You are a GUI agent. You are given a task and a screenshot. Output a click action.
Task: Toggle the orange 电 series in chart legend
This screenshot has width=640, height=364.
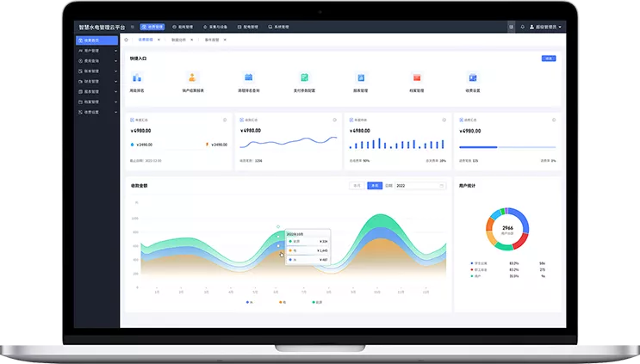[283, 302]
